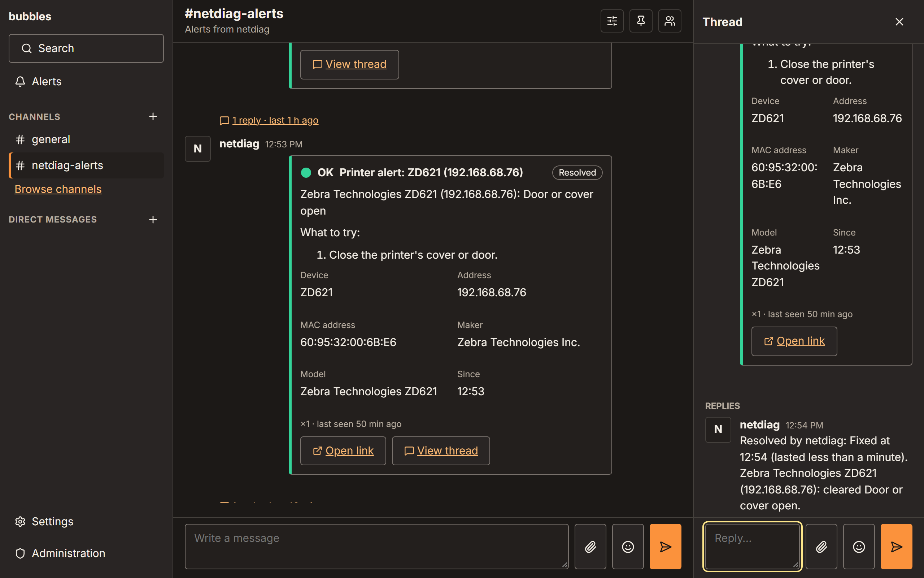Image resolution: width=924 pixels, height=578 pixels.
Task: Click the #netdiag-alerts channel title
Action: tap(234, 14)
